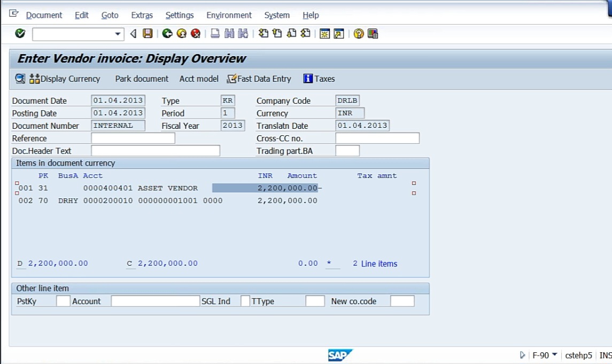Select line item 002 DRHY 0000200010
The height and width of the screenshot is (364, 612).
click(168, 200)
